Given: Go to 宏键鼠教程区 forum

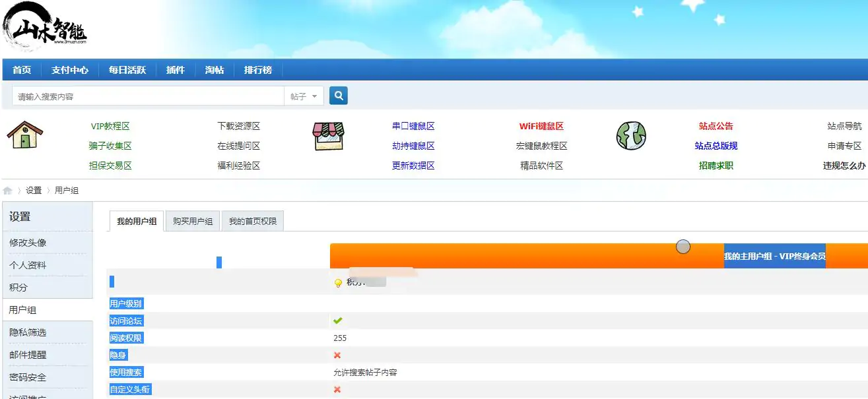Looking at the screenshot, I should 541,146.
